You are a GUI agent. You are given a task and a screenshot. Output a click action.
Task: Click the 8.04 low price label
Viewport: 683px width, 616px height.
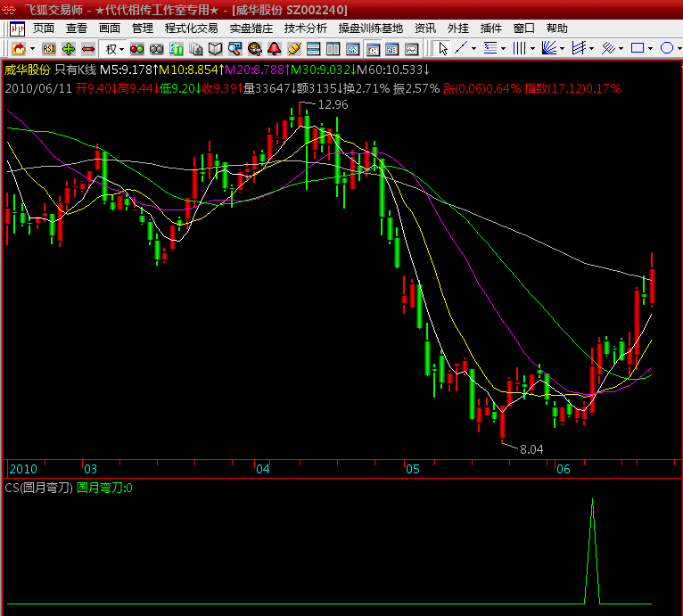[531, 449]
